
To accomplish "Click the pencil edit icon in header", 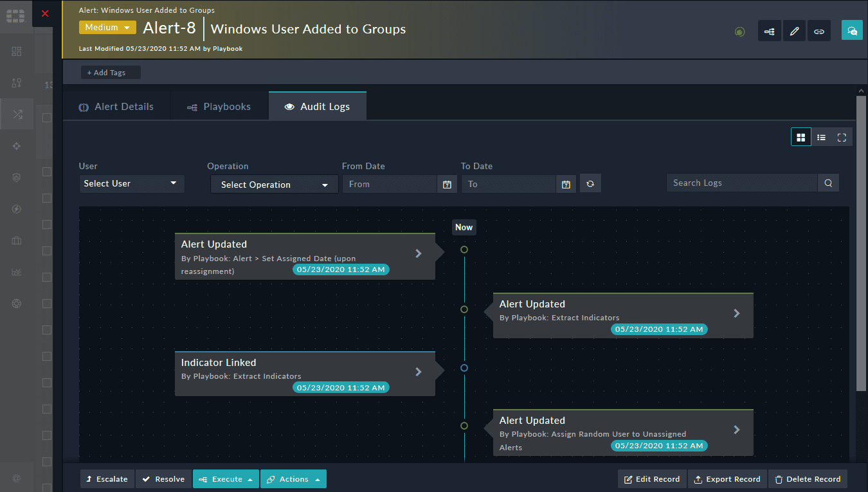I will point(794,31).
